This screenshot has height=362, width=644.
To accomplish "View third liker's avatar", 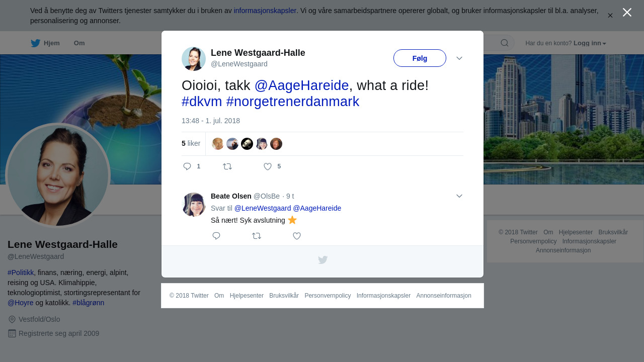I will [247, 144].
